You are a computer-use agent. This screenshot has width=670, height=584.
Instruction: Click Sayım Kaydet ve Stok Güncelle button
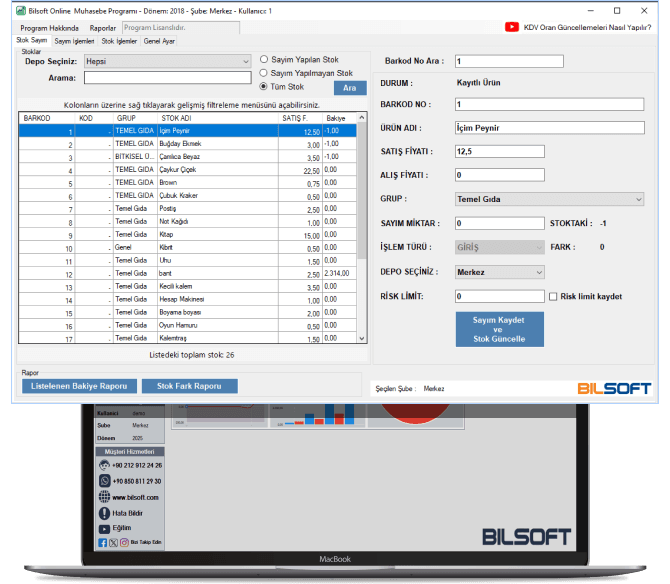coord(500,329)
